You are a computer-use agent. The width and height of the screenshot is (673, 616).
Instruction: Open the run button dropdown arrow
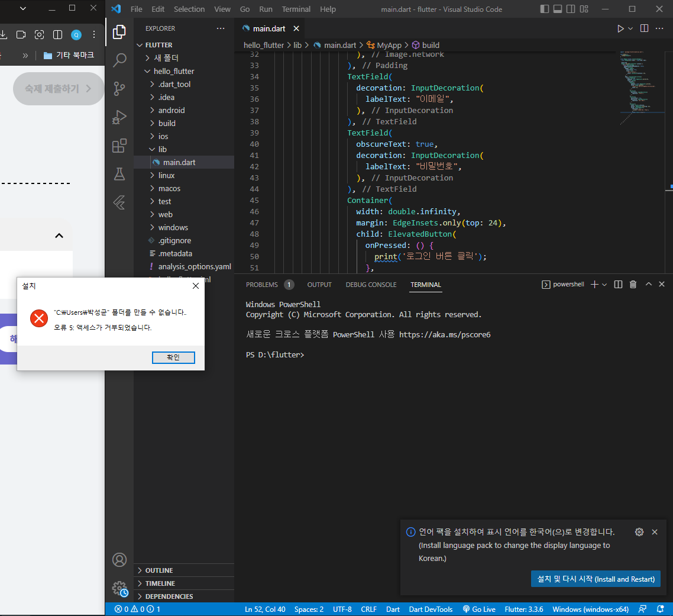point(630,28)
